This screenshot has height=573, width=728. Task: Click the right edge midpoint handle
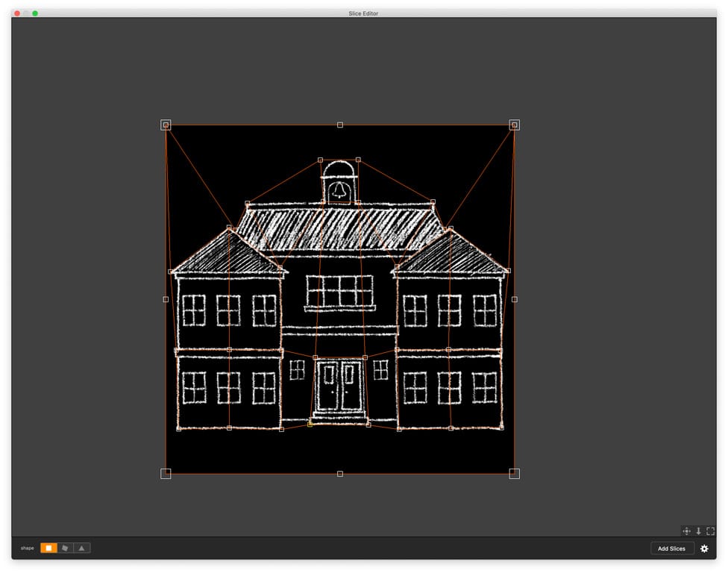514,299
